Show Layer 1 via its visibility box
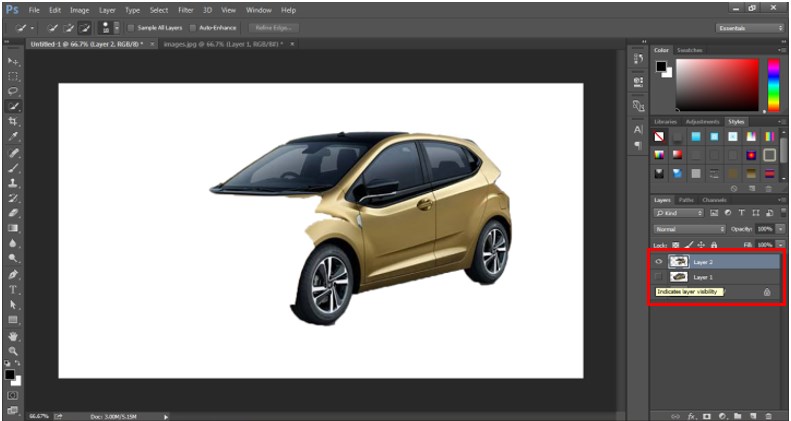 (658, 276)
